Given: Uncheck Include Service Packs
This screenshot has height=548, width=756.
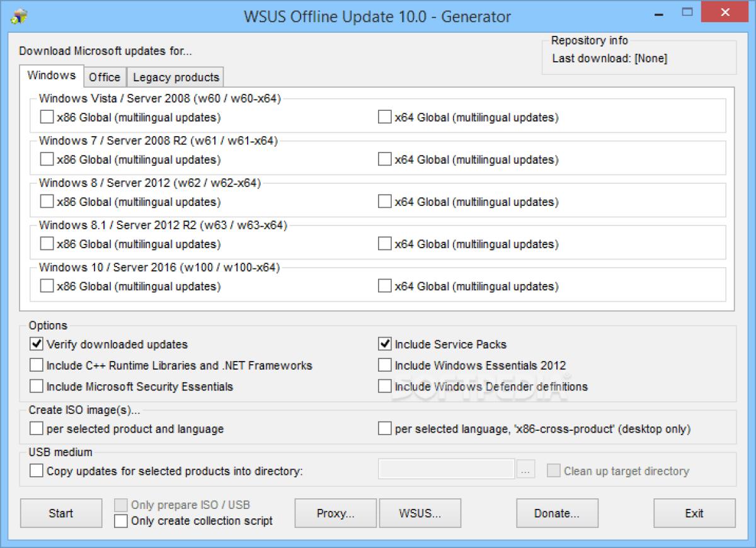Looking at the screenshot, I should click(384, 344).
